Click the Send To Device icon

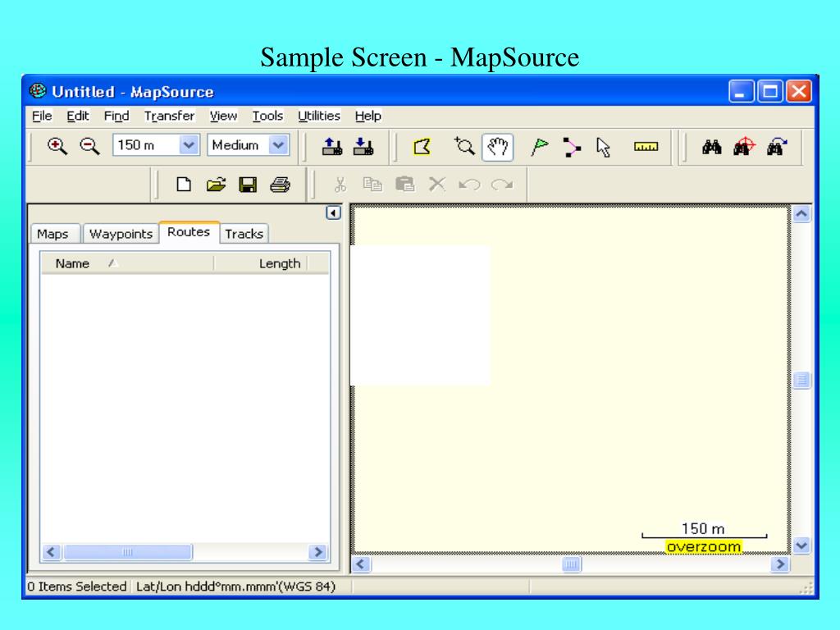tap(332, 146)
